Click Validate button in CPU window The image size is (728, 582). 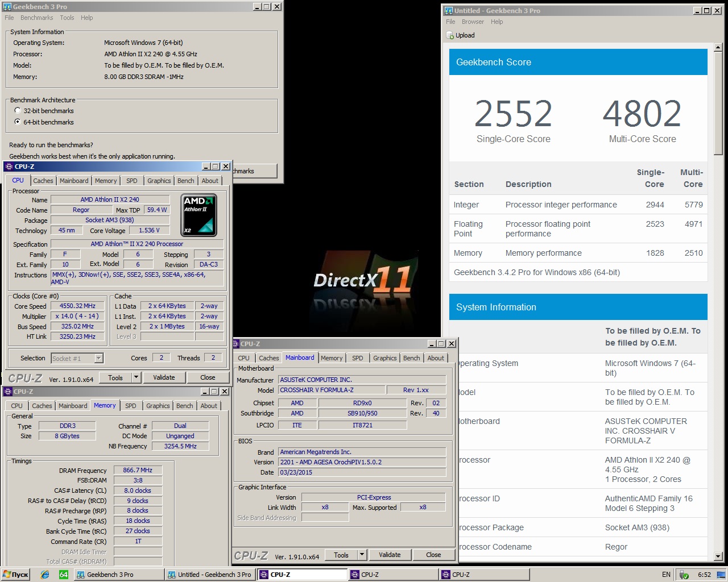(x=164, y=377)
